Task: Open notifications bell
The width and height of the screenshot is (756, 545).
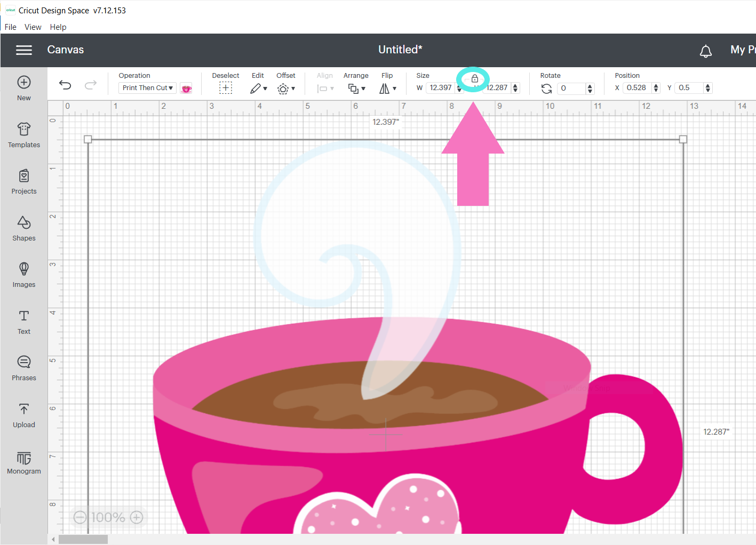Action: 705,51
